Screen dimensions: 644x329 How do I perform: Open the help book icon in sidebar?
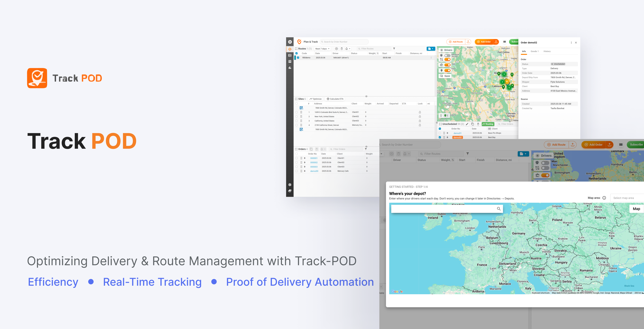tap(290, 191)
